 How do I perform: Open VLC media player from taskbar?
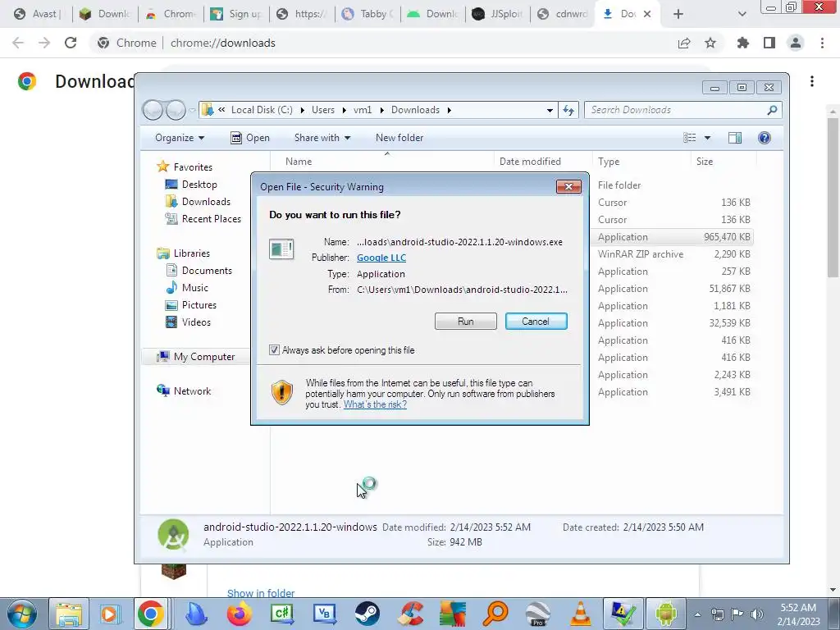(580, 614)
